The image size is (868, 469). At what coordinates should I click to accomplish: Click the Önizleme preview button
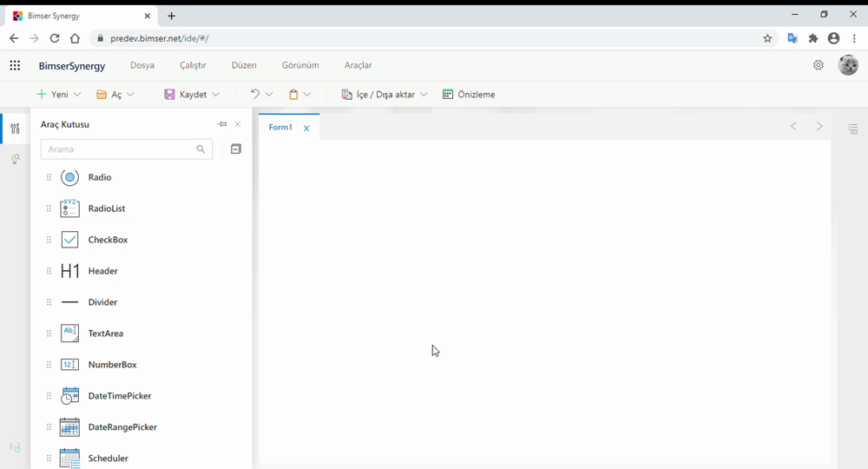469,95
